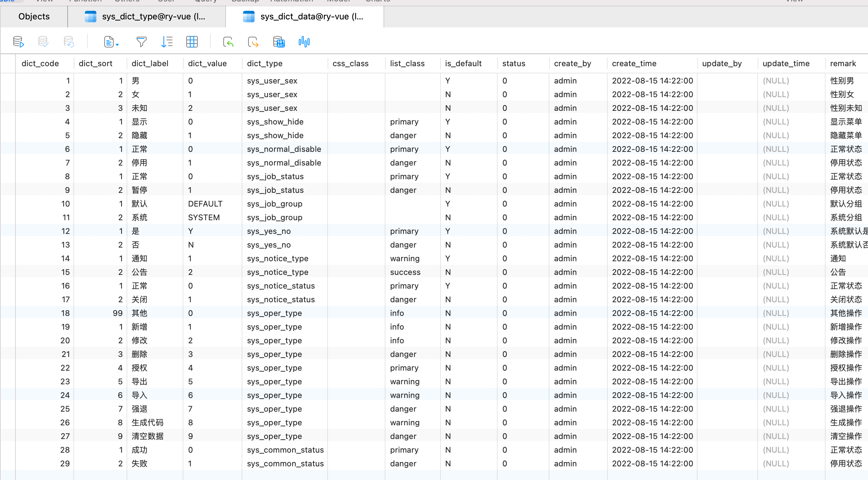
Task: Select the remark cell '默认分组'
Action: click(846, 204)
